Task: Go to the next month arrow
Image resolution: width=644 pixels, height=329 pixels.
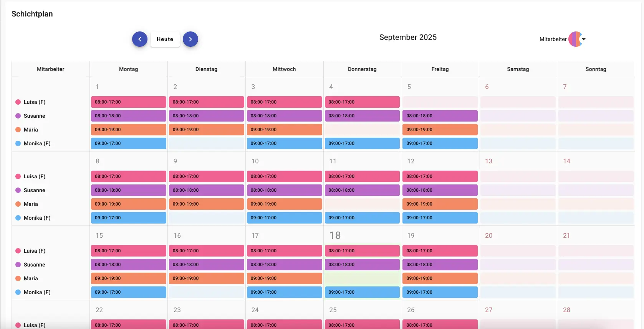Action: pyautogui.click(x=190, y=39)
